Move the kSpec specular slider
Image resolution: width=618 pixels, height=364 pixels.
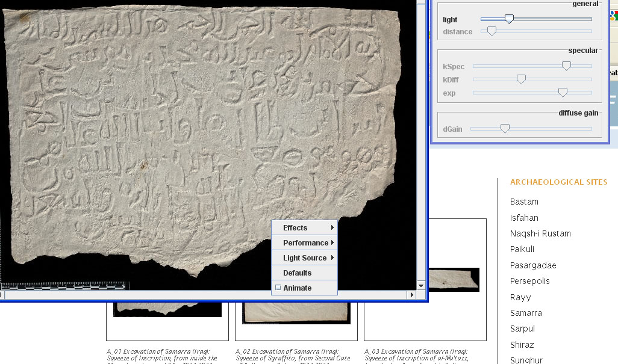coord(566,66)
